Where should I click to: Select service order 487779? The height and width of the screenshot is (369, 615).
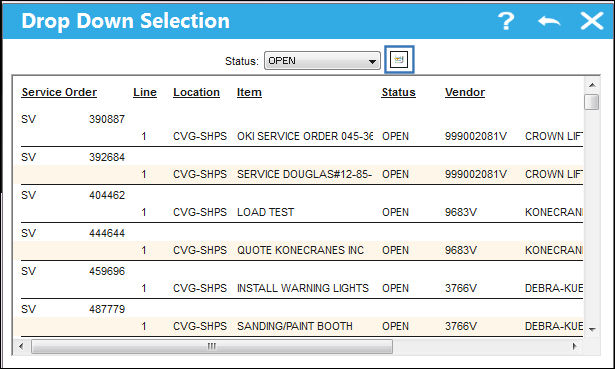point(107,309)
